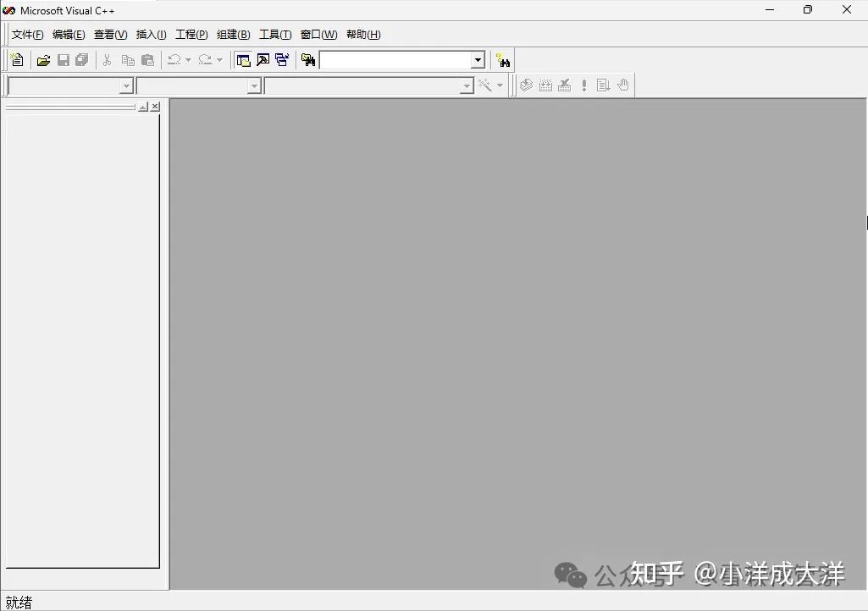Image resolution: width=868 pixels, height=611 pixels.
Task: Open the 文件(F) menu
Action: click(x=26, y=35)
